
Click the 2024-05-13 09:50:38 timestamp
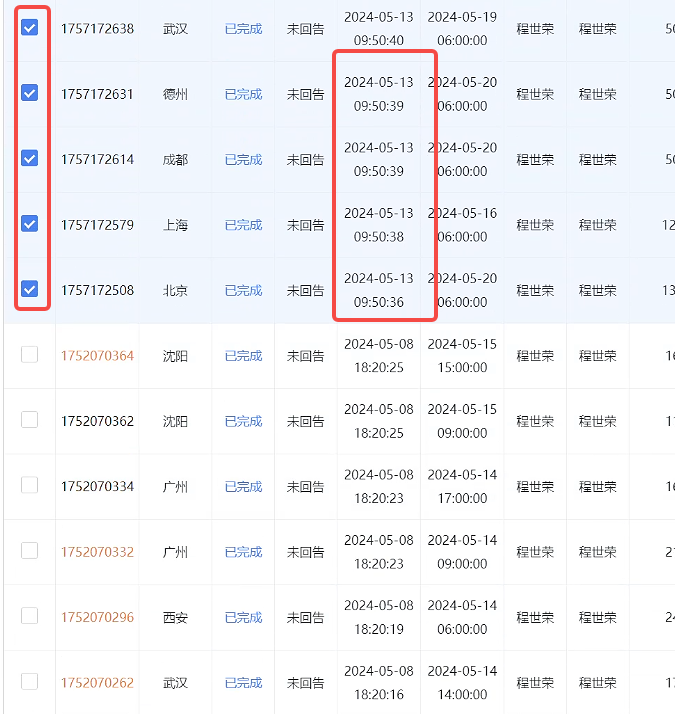pyautogui.click(x=379, y=225)
